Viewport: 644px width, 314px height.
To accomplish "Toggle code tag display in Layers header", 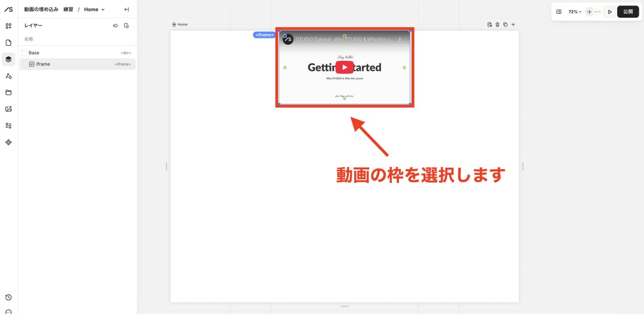I will [115, 26].
